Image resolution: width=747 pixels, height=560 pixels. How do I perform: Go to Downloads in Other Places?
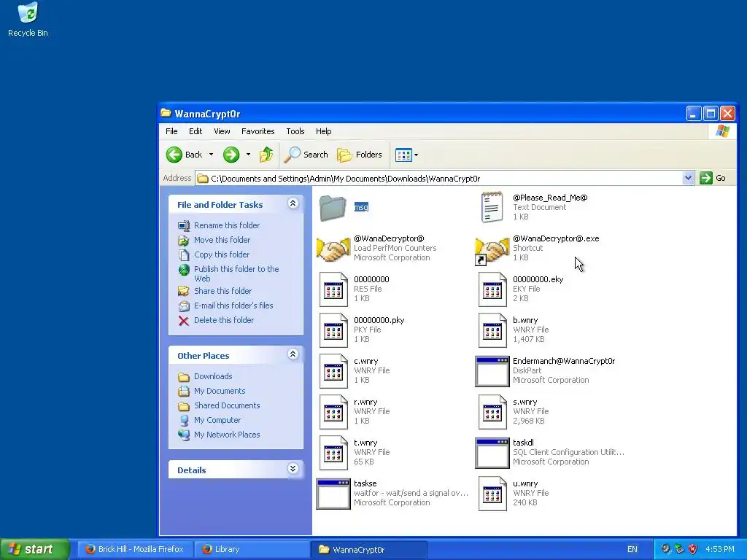coord(213,376)
